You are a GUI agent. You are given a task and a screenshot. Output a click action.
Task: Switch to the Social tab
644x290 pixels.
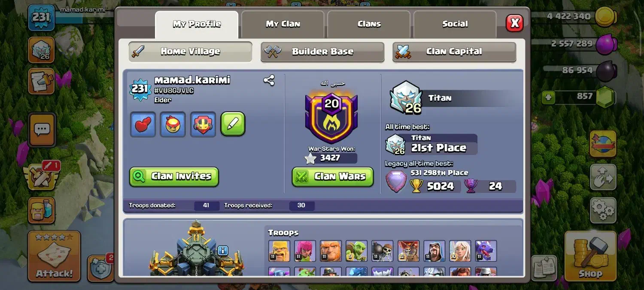click(455, 24)
